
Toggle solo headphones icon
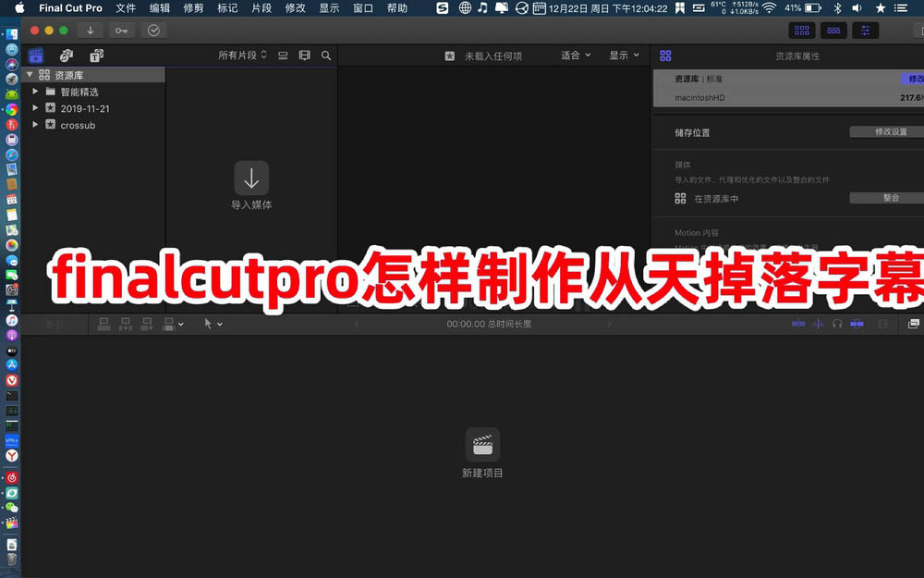pos(837,323)
